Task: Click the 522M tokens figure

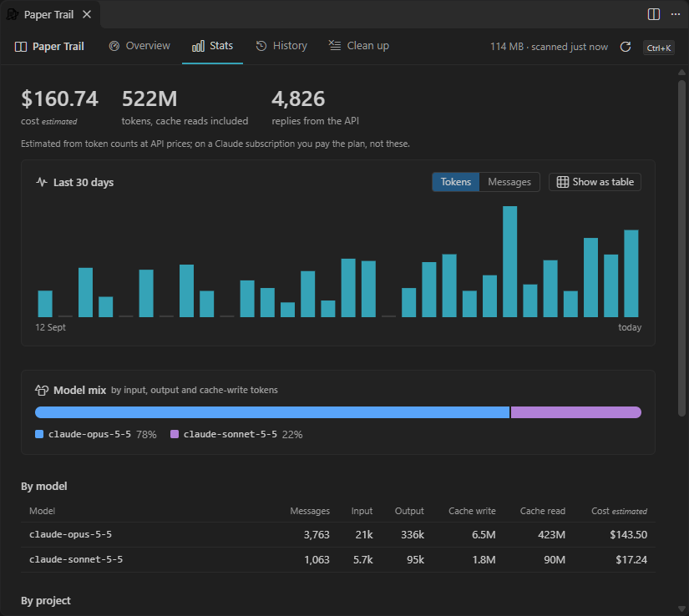Action: 149,98
